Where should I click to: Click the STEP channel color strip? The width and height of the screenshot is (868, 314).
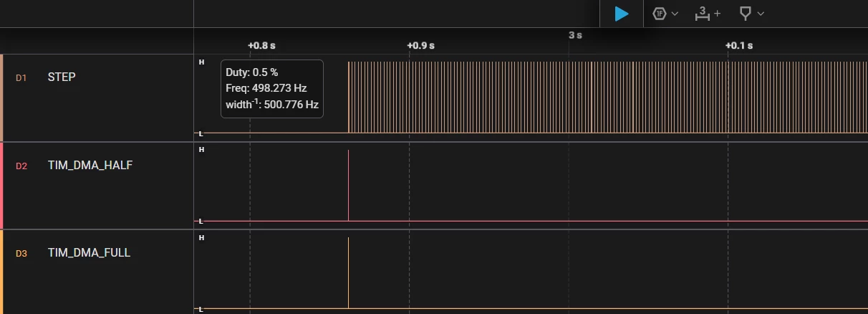[x=1, y=97]
